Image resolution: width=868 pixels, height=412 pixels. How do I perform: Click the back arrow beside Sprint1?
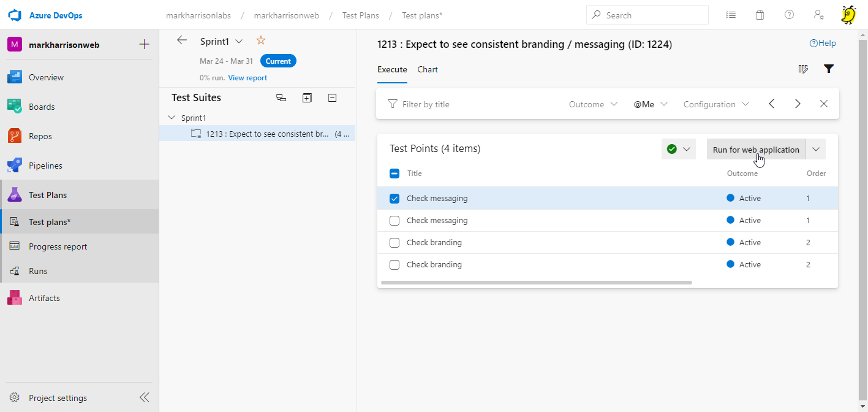(181, 40)
